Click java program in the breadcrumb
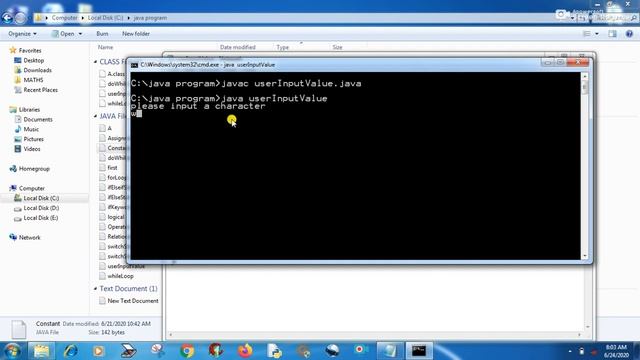 pos(150,18)
